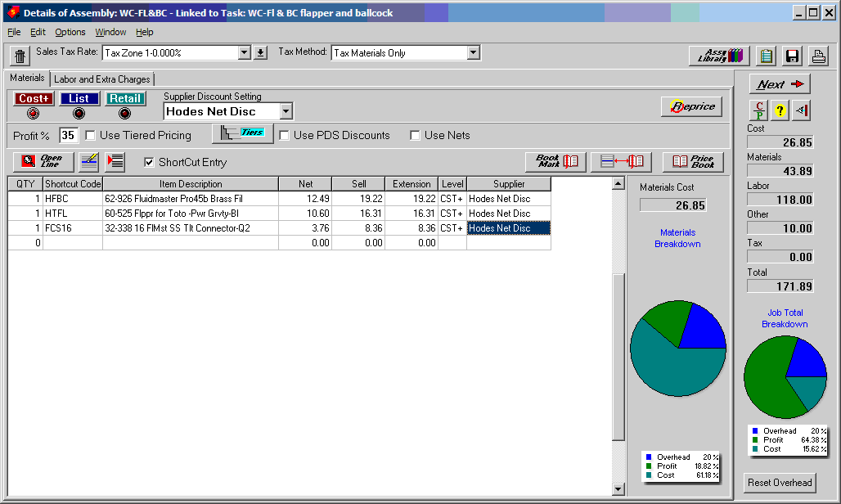Click the edit line pencil icon
This screenshot has height=504, width=841.
pyautogui.click(x=88, y=161)
